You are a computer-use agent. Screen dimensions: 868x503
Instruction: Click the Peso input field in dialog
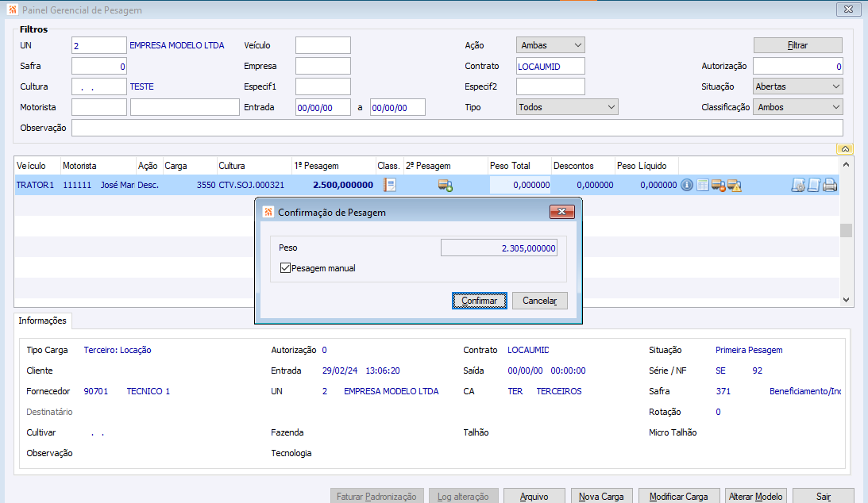(499, 248)
